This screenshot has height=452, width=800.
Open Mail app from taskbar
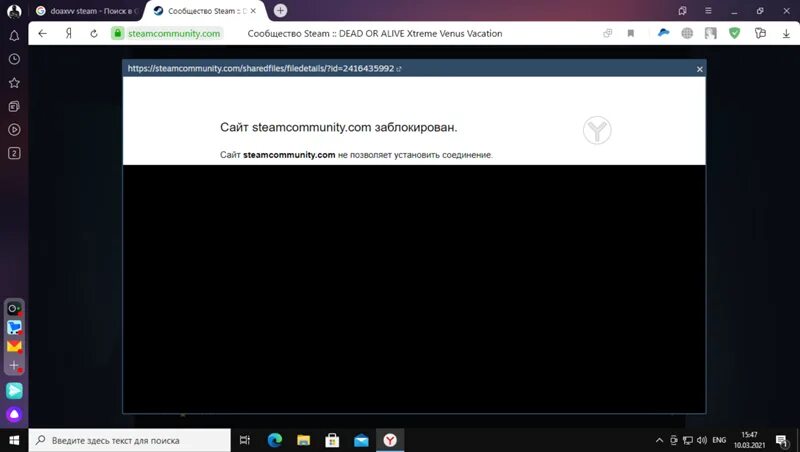pos(361,440)
